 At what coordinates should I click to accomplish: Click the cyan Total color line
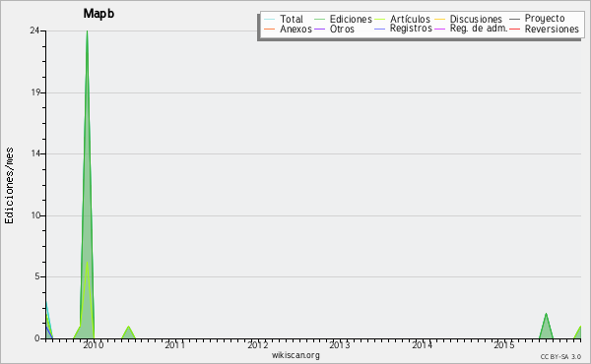tap(270, 19)
